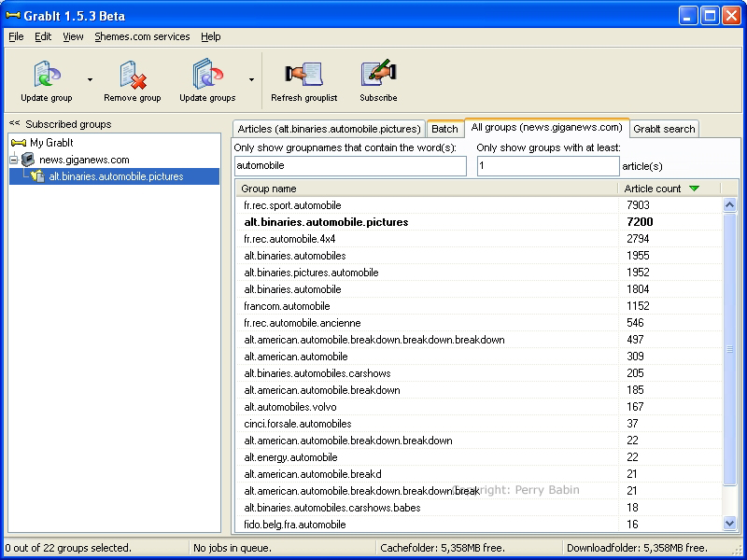The image size is (747, 560).
Task: Click the My GrabIt bone icon
Action: pos(19,143)
